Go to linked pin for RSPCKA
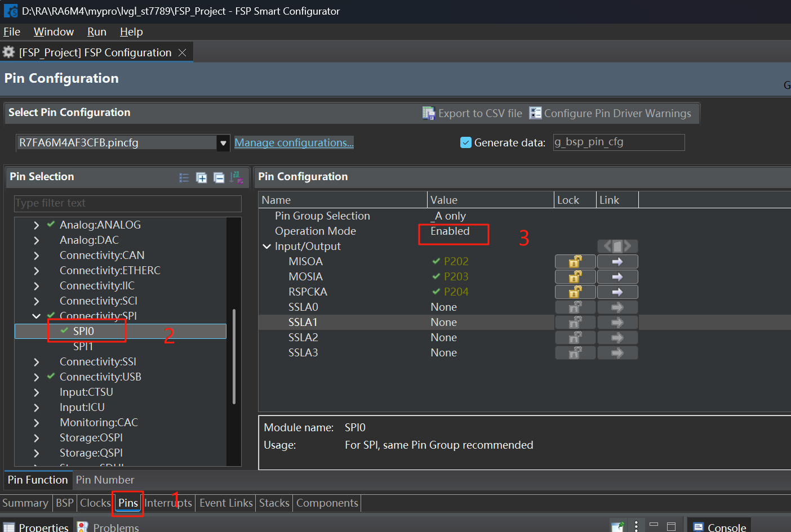 tap(617, 292)
